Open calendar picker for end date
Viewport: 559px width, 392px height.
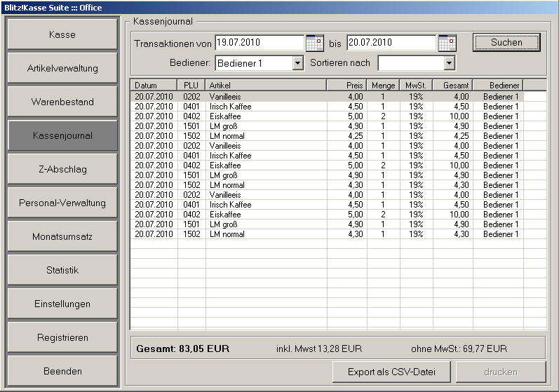tap(447, 43)
